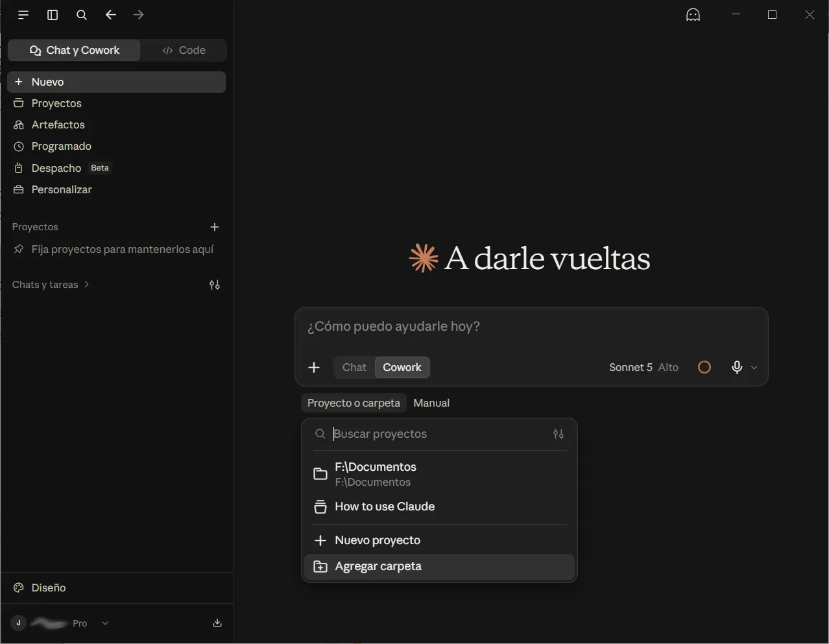Go back with the left arrow
Viewport: 829px width, 644px height.
pos(111,14)
